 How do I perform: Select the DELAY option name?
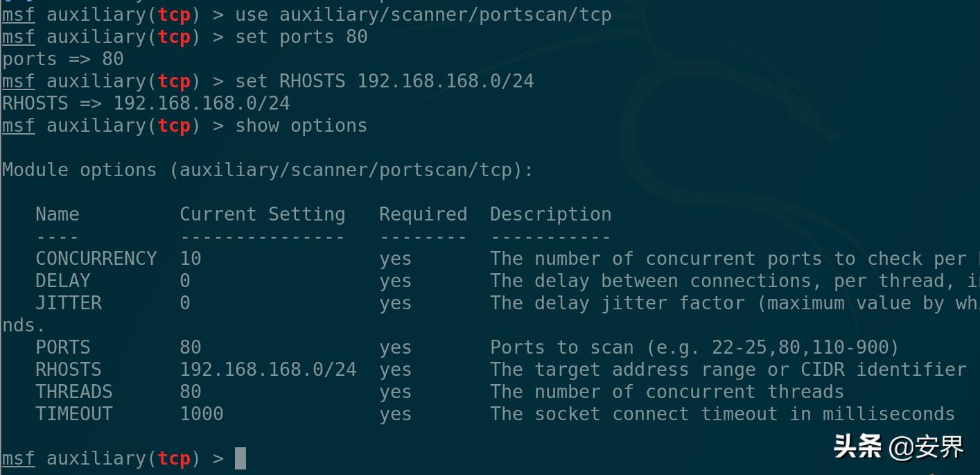tap(63, 281)
